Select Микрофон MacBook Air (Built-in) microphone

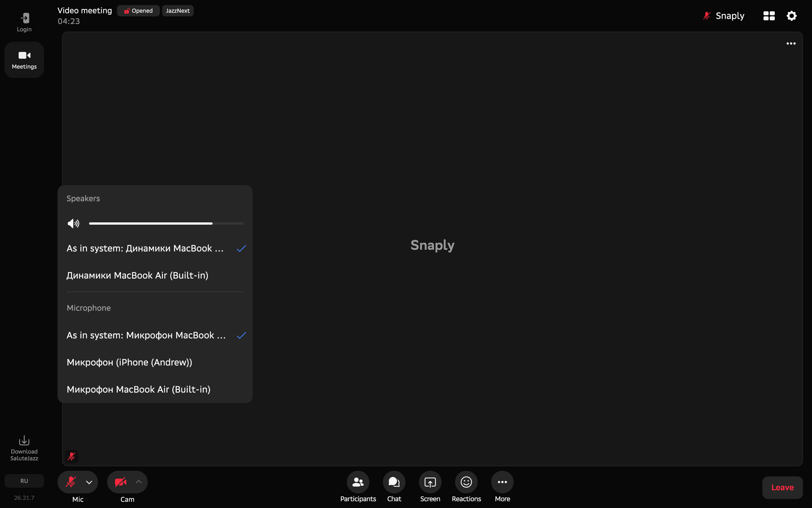[155, 389]
